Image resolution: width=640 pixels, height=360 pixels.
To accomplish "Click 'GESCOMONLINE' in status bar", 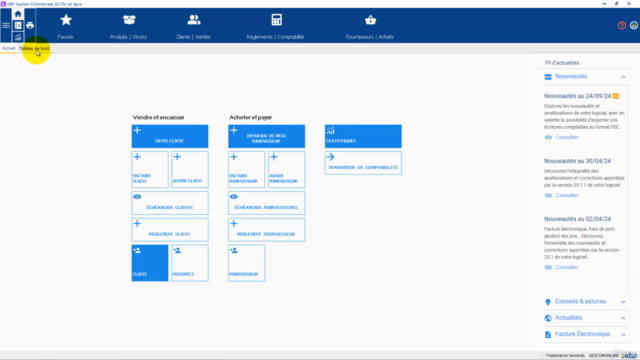I will pos(603,356).
